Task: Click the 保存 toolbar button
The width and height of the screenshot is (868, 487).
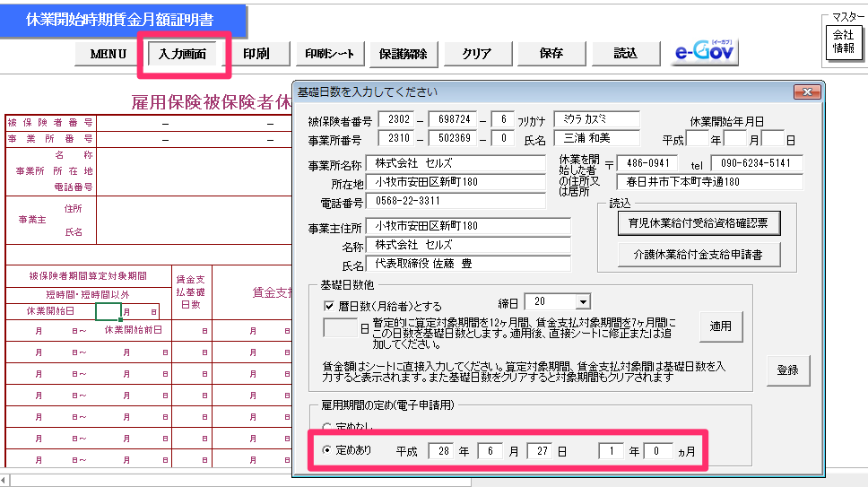Action: point(551,54)
